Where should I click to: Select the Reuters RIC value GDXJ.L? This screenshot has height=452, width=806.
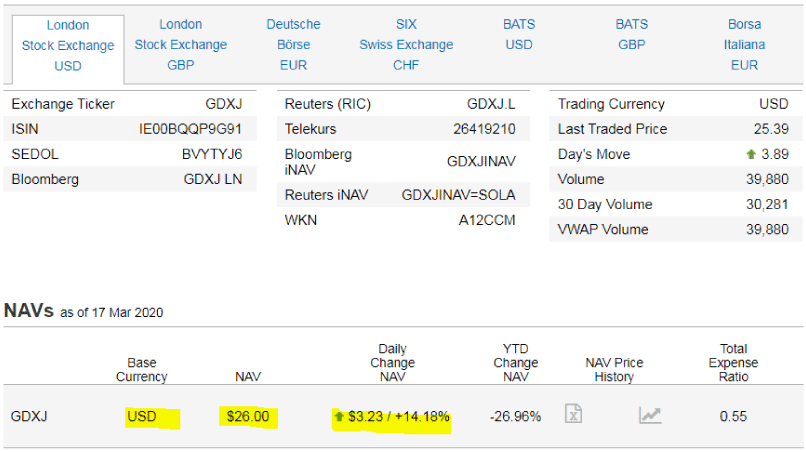[491, 104]
